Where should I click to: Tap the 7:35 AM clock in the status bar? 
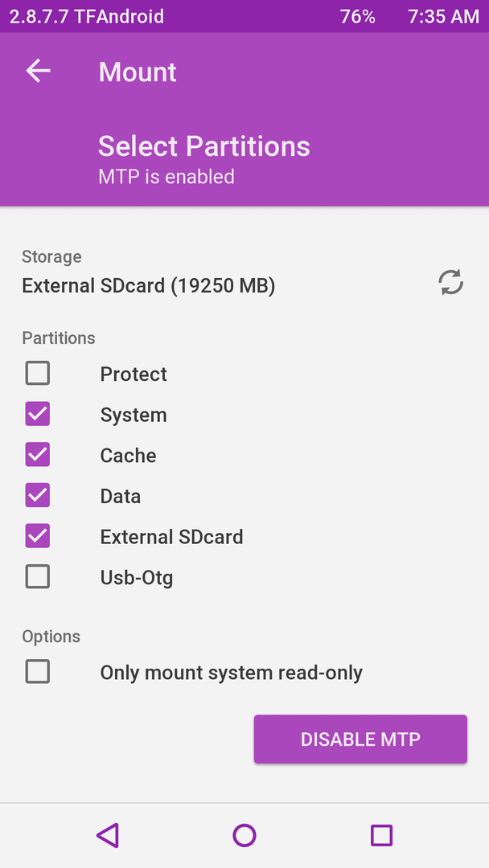[x=444, y=17]
